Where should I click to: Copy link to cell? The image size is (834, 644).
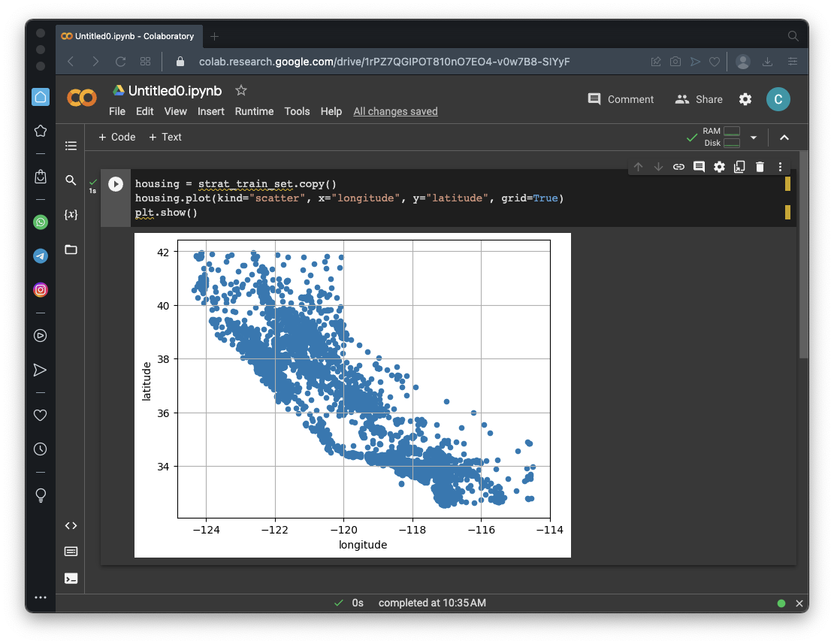678,167
